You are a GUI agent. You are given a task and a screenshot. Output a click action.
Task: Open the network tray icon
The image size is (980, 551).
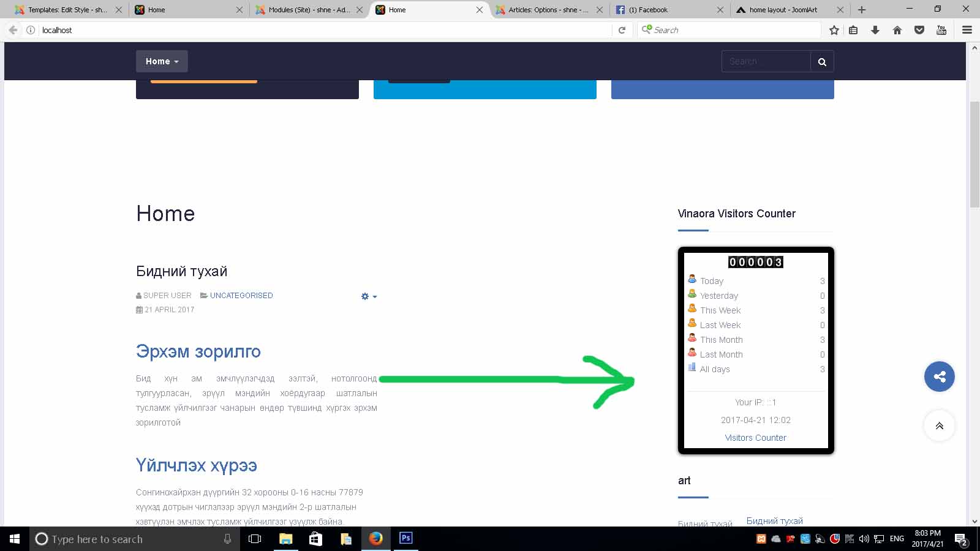[x=879, y=539]
